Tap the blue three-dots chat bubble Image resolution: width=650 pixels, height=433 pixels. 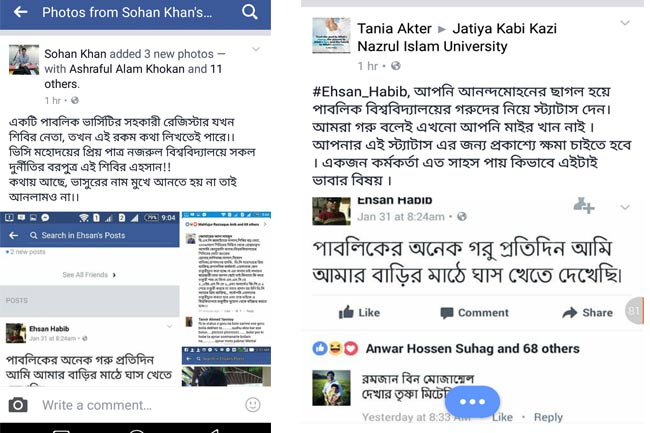click(x=472, y=402)
